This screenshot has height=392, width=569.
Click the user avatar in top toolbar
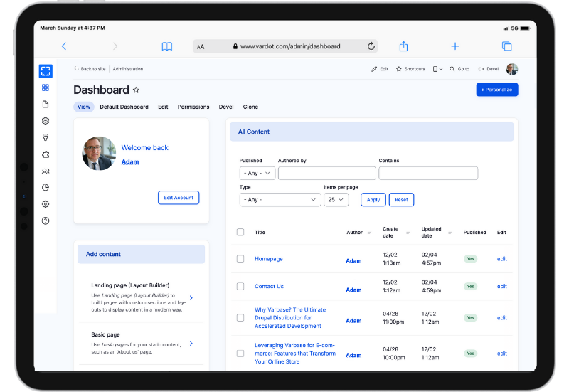[512, 69]
